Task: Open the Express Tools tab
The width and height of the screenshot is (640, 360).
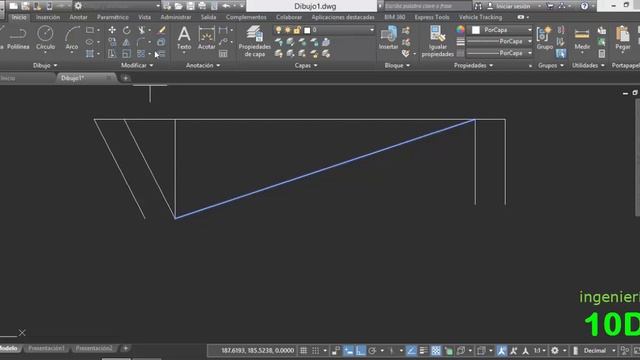Action: pos(432,17)
